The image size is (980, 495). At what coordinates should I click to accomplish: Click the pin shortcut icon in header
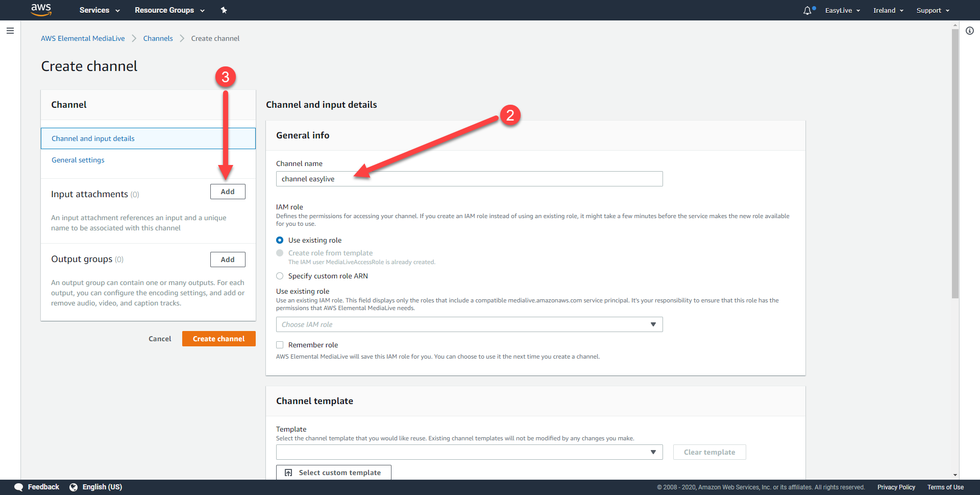coord(224,10)
